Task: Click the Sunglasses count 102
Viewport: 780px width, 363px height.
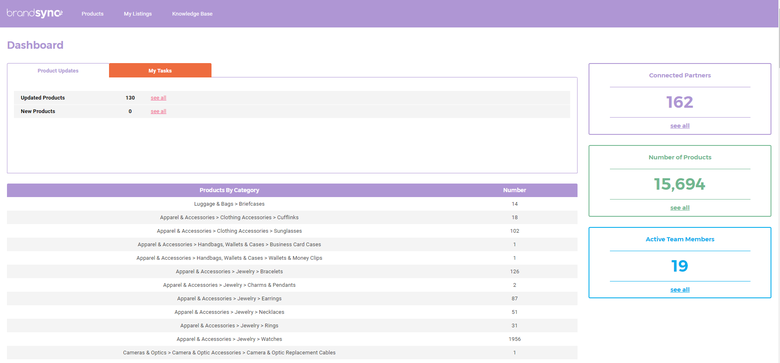Action: click(514, 231)
